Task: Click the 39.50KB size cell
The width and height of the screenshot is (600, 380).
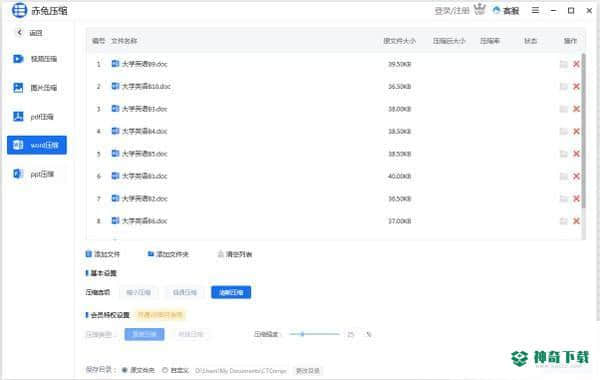Action: coord(399,64)
